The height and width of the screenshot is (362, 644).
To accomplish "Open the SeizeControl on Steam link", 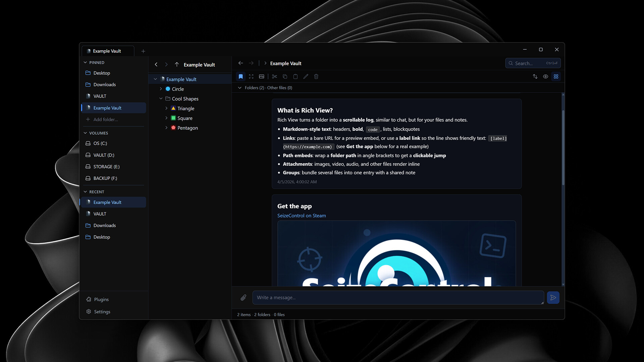I will click(301, 216).
